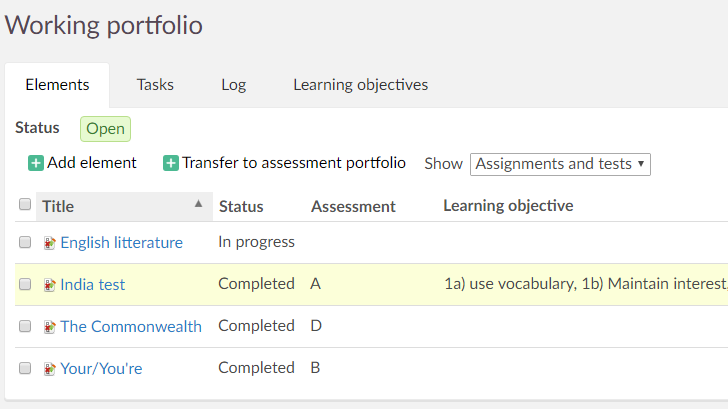Click the sort arrow in Title column

coord(198,204)
